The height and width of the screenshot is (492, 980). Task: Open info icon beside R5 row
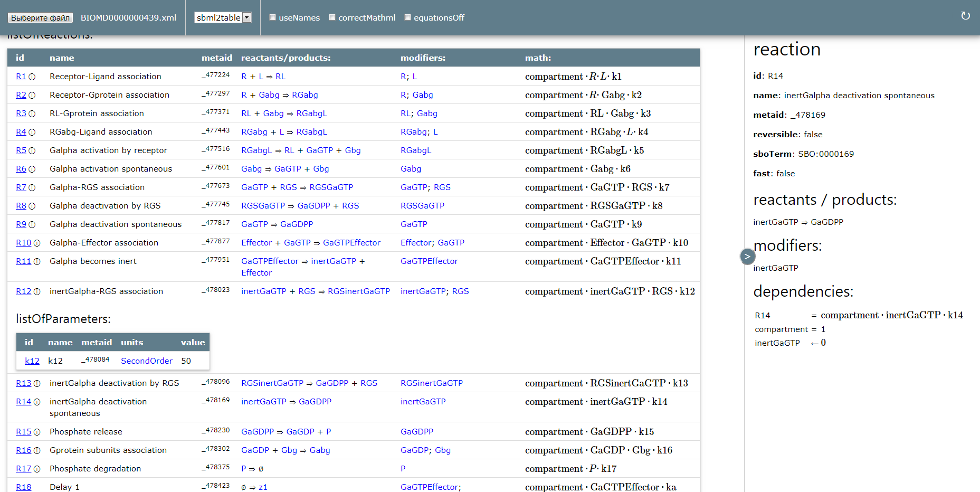[32, 150]
